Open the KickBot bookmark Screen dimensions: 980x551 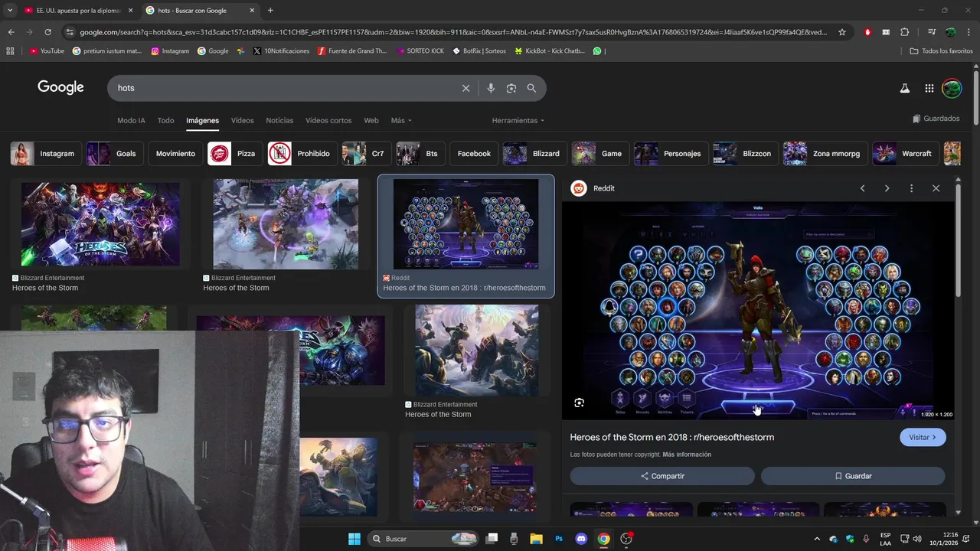click(x=550, y=51)
